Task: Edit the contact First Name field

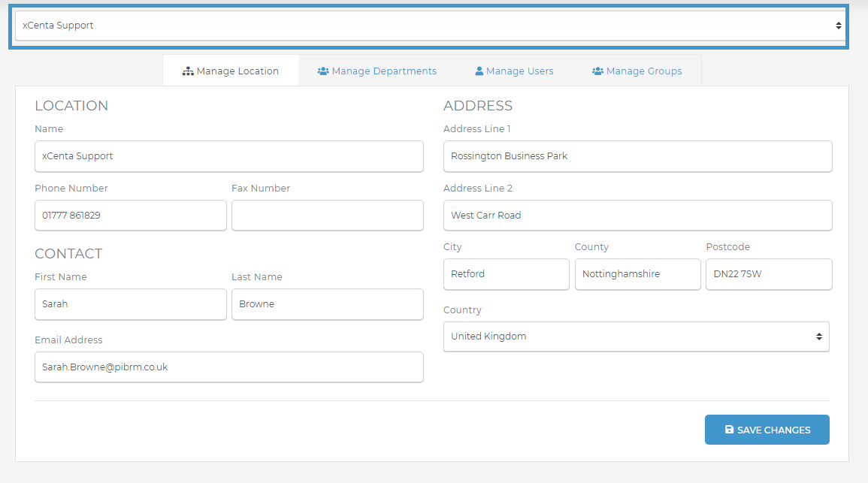Action: 131,303
